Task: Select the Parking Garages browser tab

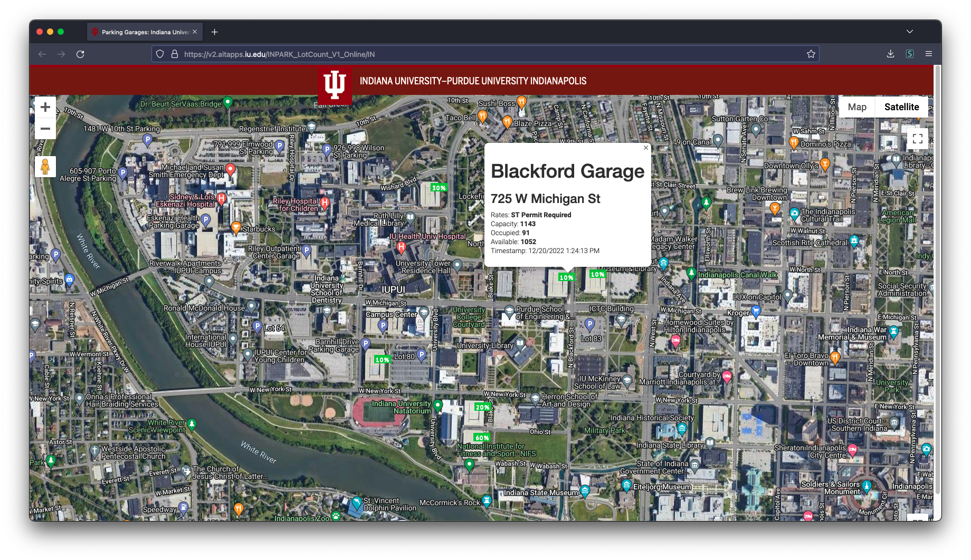Action: click(x=142, y=32)
